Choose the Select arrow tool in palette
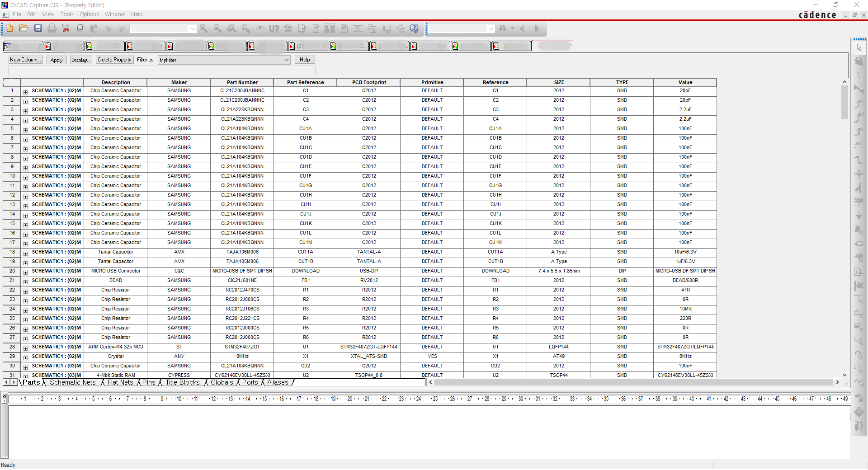 coord(859,47)
